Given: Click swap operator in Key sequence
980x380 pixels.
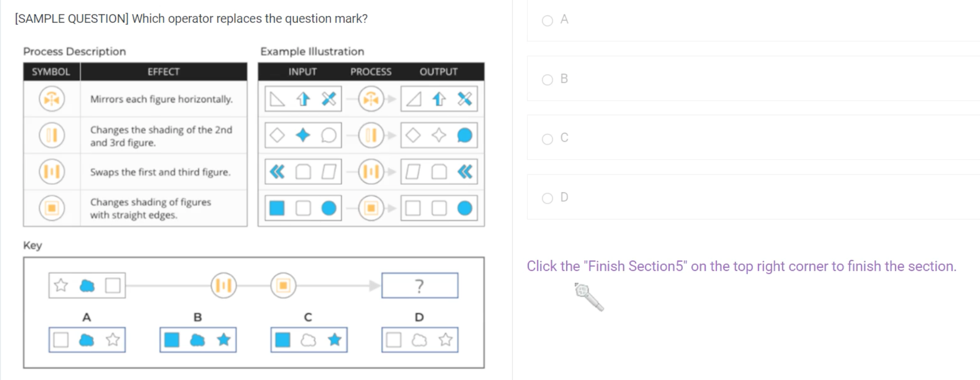Looking at the screenshot, I should tap(223, 285).
